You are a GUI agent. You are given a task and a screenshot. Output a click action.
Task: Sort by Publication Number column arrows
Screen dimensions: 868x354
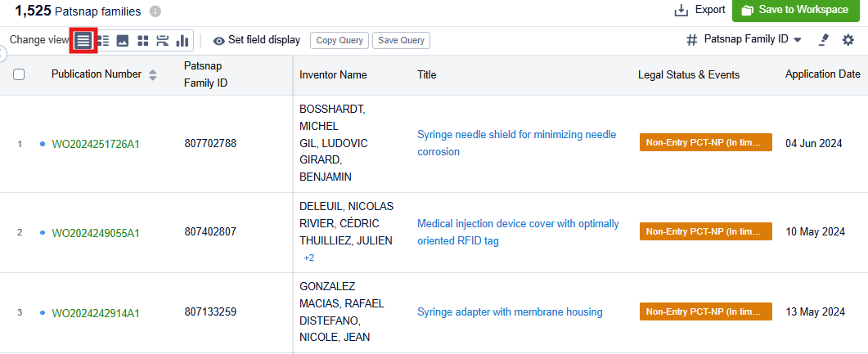(x=152, y=74)
